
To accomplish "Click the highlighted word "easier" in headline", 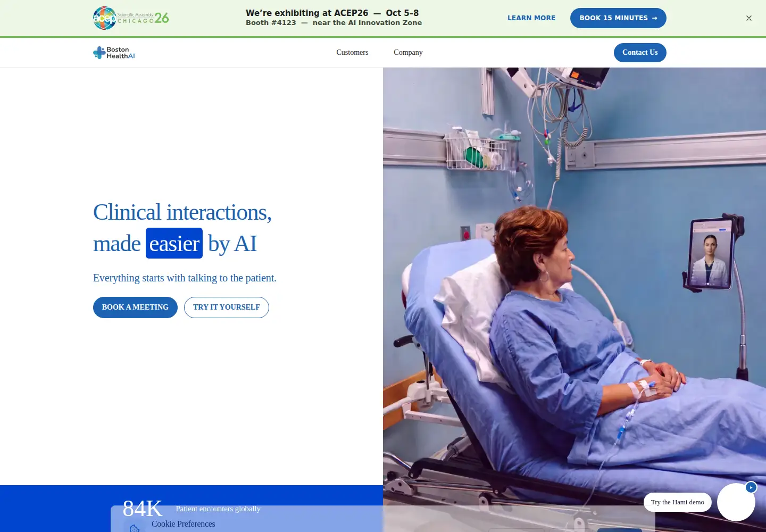I will 174,243.
